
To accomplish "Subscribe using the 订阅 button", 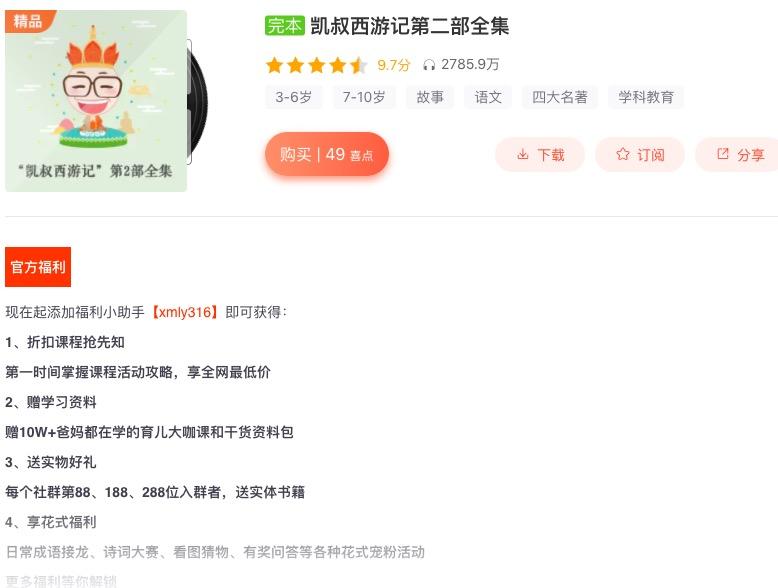I will click(640, 155).
